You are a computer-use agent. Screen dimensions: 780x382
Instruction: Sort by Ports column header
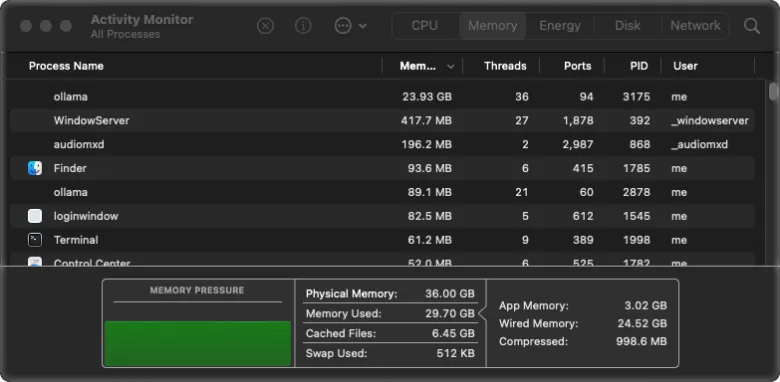pyautogui.click(x=578, y=66)
